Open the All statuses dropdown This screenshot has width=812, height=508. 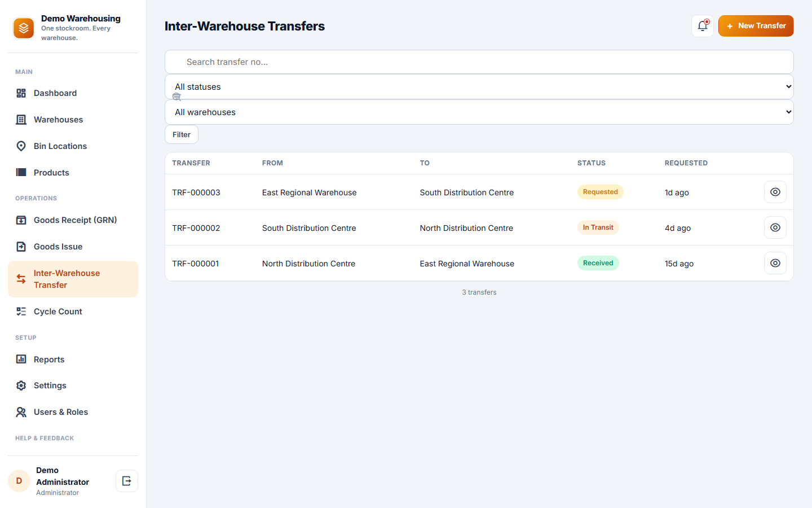479,87
